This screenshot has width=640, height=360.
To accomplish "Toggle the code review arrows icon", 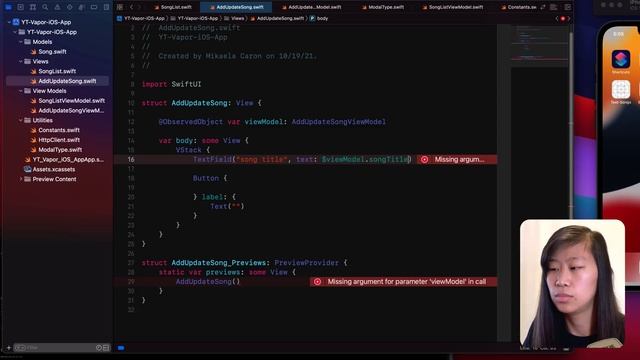I will click(542, 7).
